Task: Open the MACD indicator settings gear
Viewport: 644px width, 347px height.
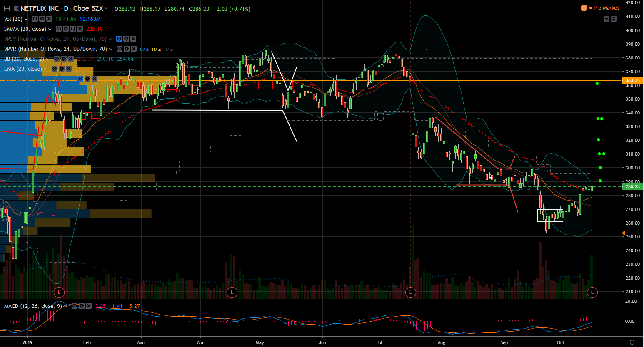Action: 82,306
